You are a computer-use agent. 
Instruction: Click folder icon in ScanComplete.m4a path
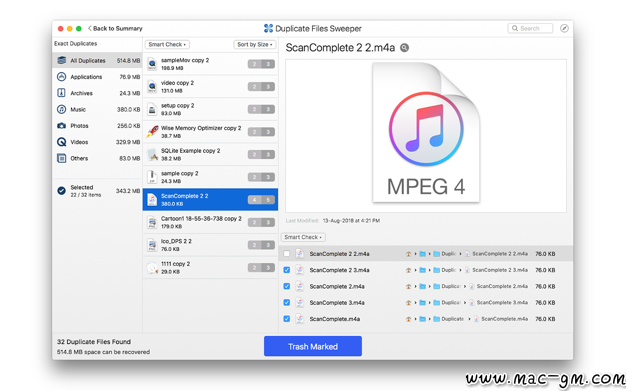[436, 319]
